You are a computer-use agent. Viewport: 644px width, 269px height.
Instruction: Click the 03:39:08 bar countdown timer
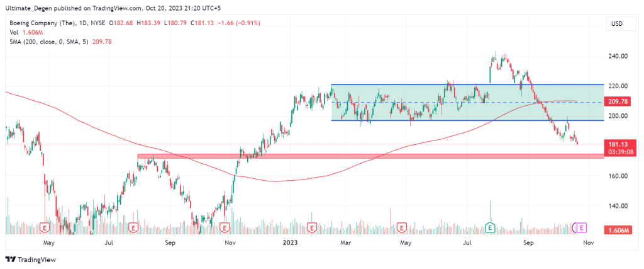619,152
